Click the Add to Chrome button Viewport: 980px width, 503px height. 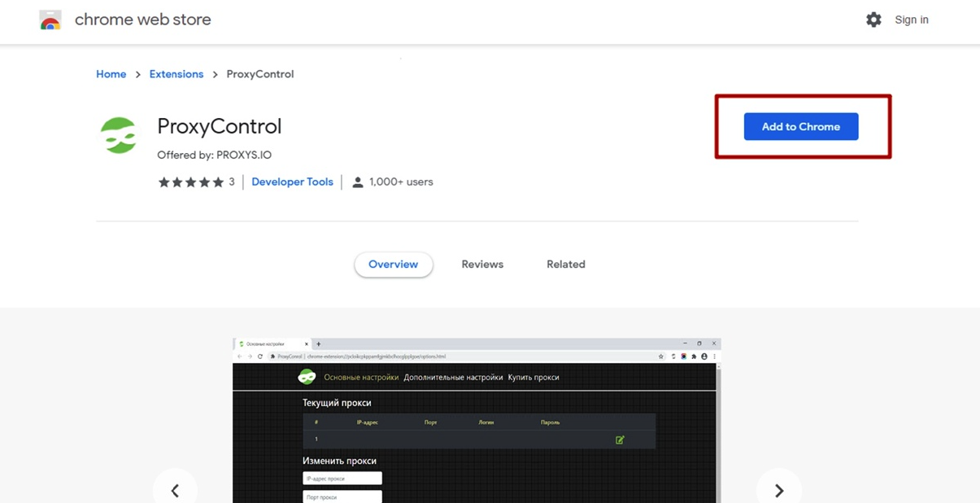(800, 126)
